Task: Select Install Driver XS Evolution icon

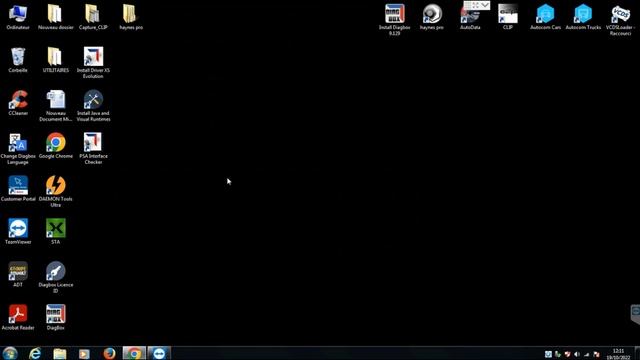Action: tap(93, 62)
